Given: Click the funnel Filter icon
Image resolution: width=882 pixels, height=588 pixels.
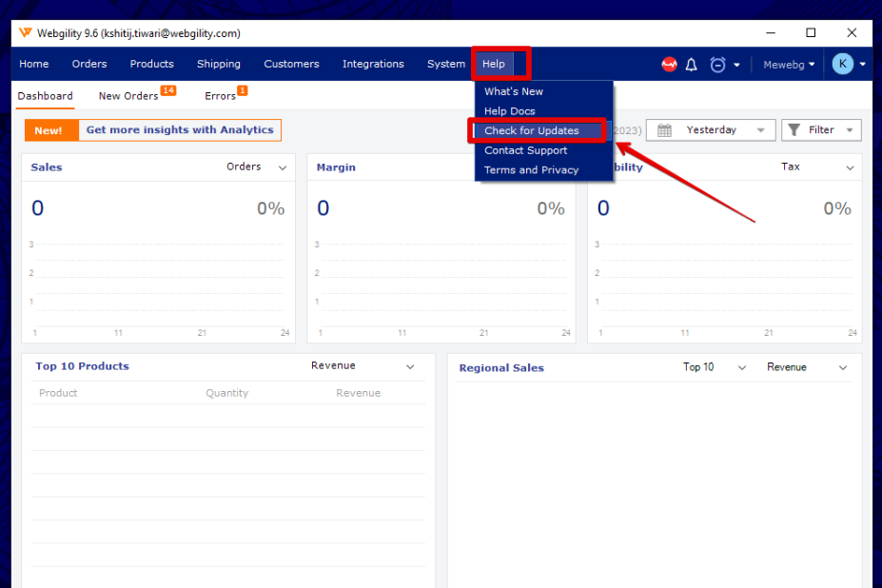Looking at the screenshot, I should [794, 130].
